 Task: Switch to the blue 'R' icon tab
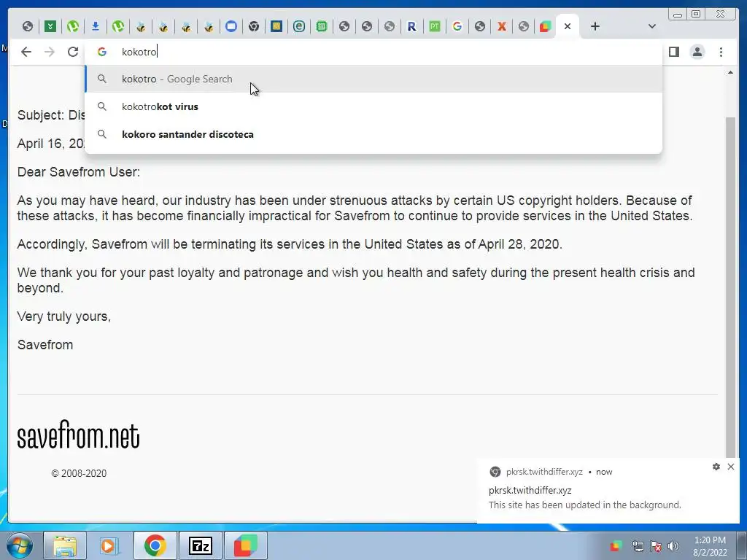pyautogui.click(x=411, y=26)
